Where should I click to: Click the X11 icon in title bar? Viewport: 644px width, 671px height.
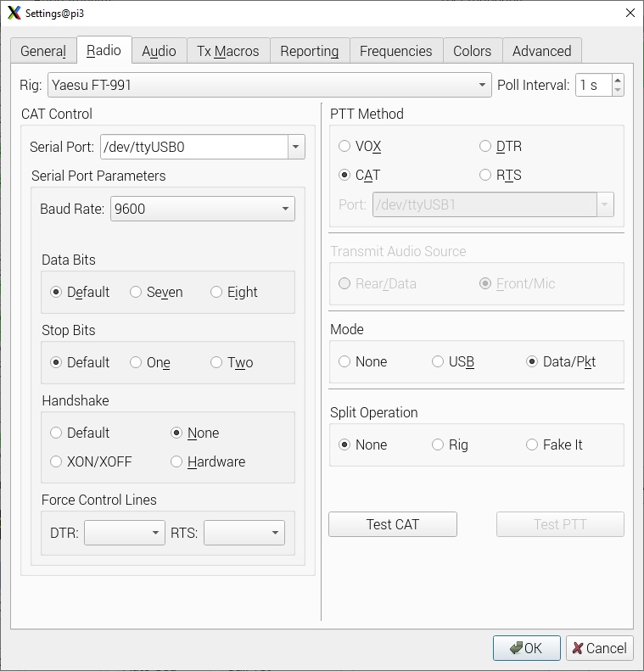(14, 13)
